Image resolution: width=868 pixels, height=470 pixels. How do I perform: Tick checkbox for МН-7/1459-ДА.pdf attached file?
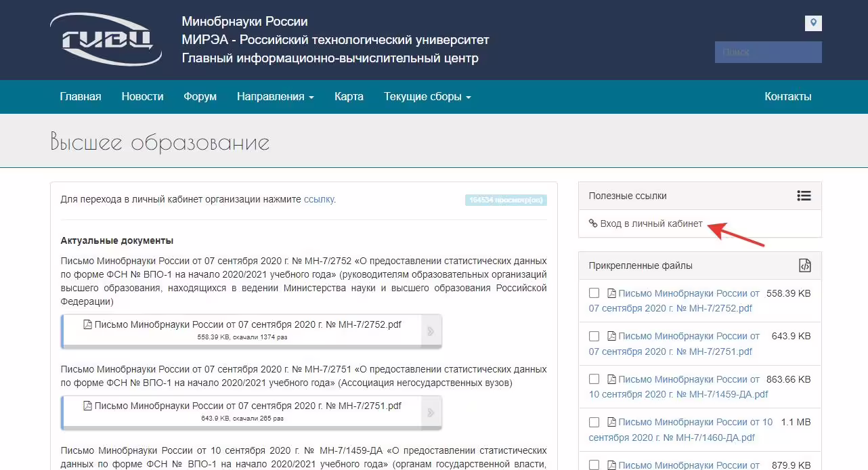(x=594, y=379)
